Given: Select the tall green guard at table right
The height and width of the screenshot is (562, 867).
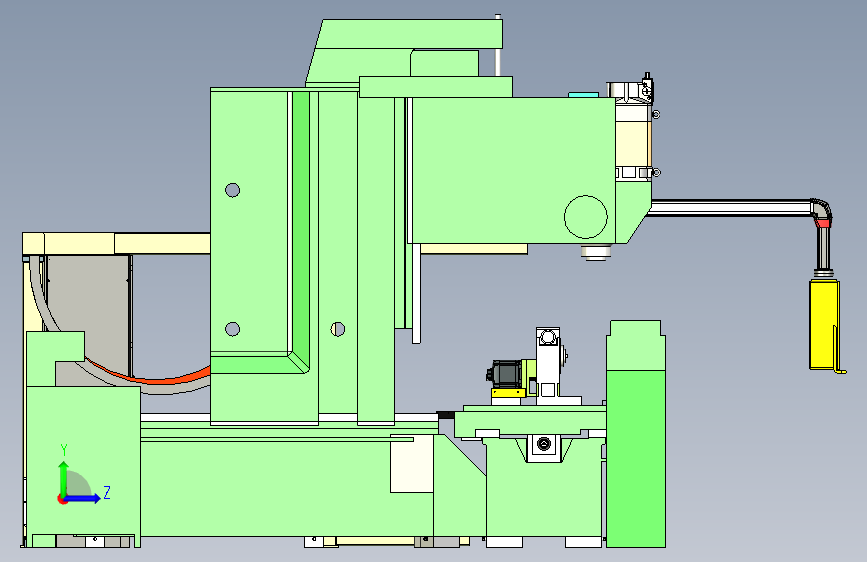Looking at the screenshot, I should tap(636, 434).
